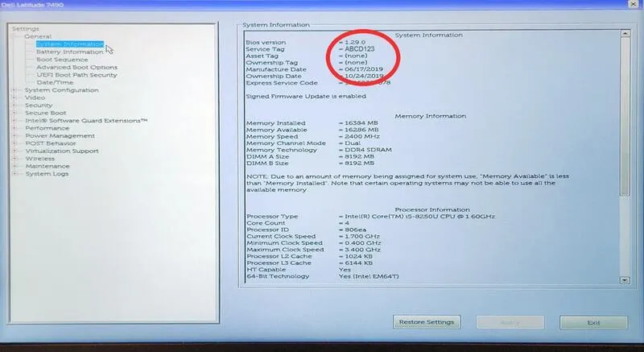644x352 pixels.
Task: Click the Memory Technology value DDR4 SDRAM
Action: 368,150
